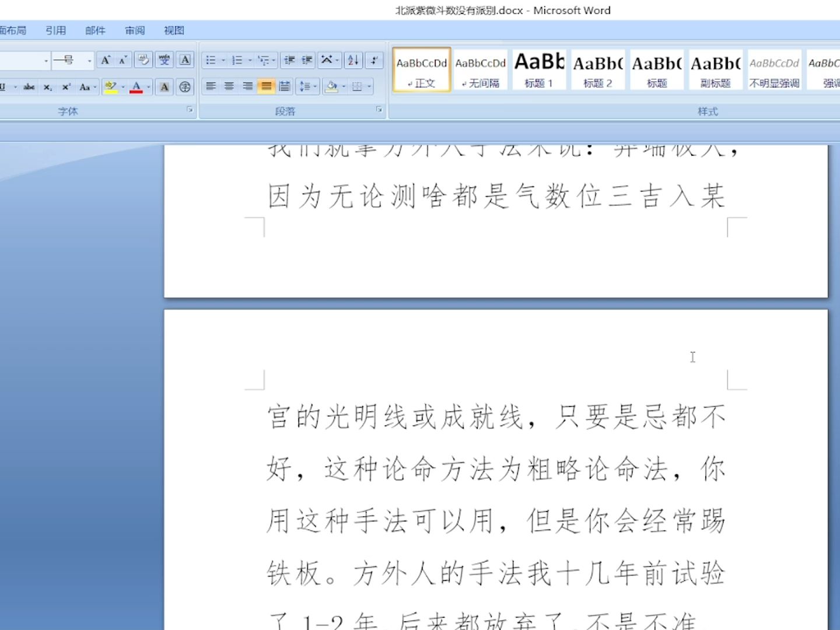Toggle Character Shading
Viewport: 840px width, 630px height.
point(164,87)
